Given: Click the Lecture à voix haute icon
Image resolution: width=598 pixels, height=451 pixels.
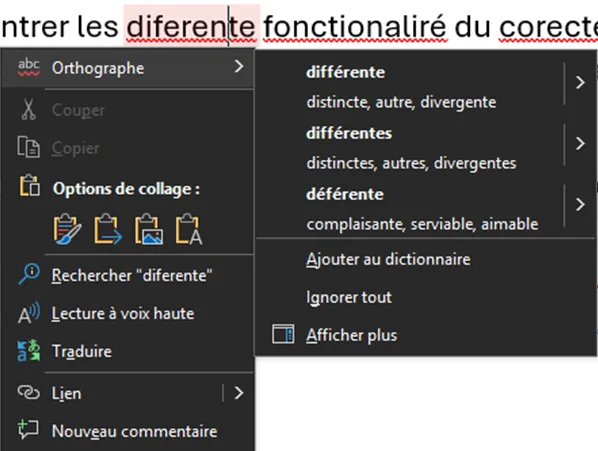Looking at the screenshot, I should coord(29,313).
